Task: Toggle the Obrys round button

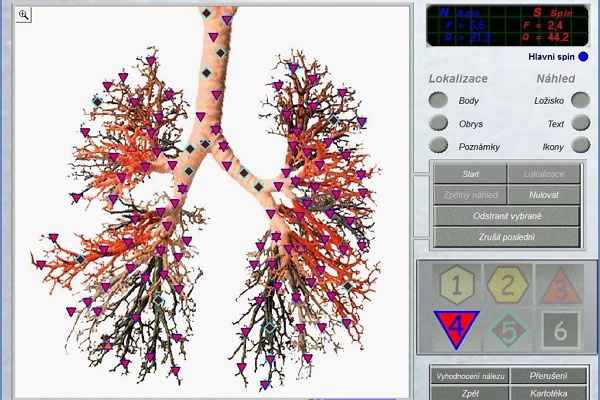Action: coord(438,123)
